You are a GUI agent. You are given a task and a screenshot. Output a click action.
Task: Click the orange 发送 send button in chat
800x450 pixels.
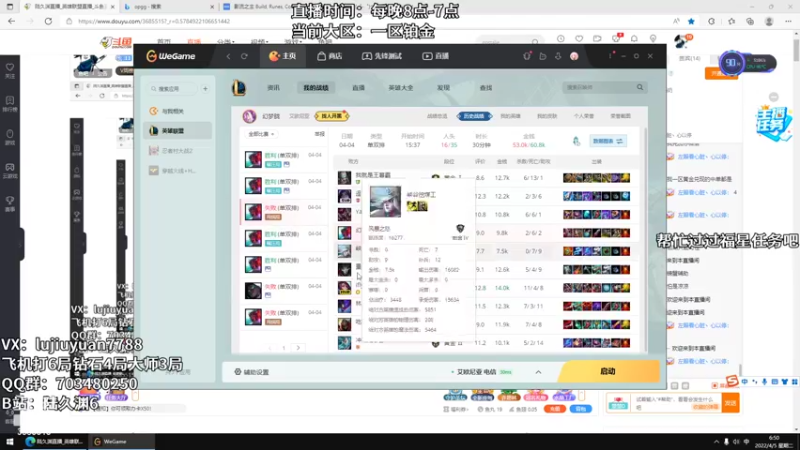pyautogui.click(x=731, y=403)
